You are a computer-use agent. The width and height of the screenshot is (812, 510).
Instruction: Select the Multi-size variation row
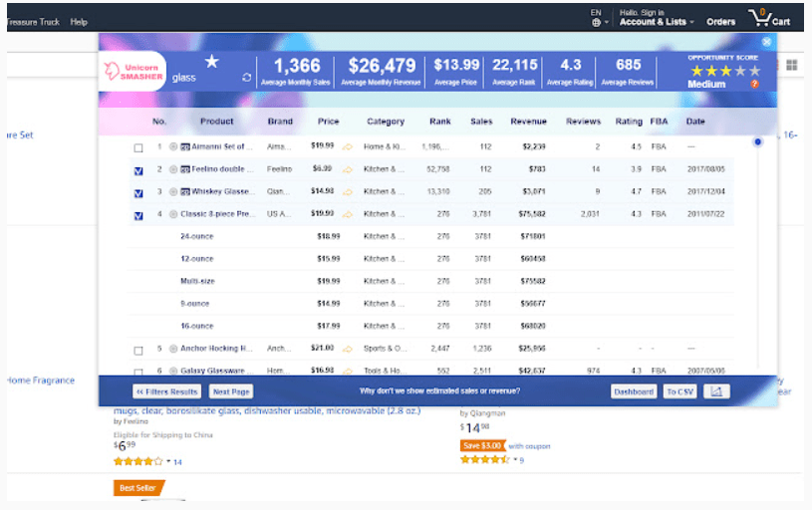pyautogui.click(x=430, y=281)
